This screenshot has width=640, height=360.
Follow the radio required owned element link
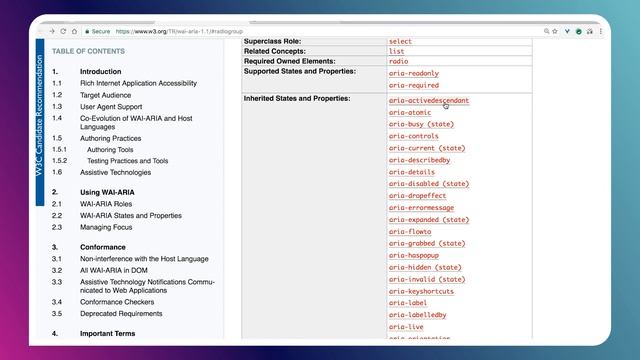pyautogui.click(x=398, y=62)
